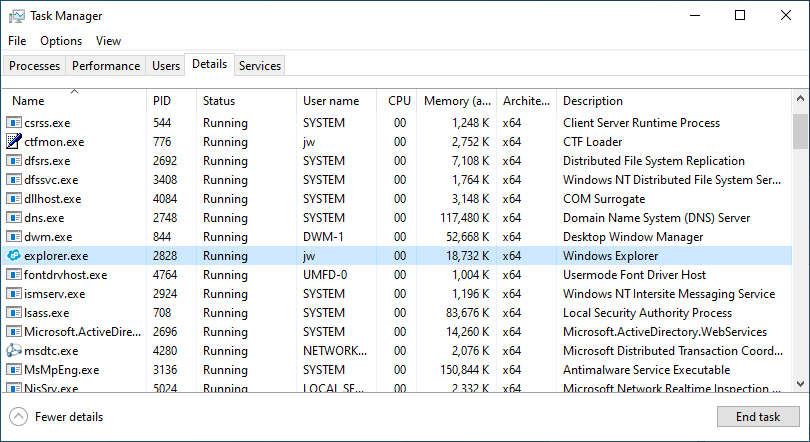The image size is (810, 442).
Task: Click the lsass.exe process icon
Action: pyautogui.click(x=14, y=313)
